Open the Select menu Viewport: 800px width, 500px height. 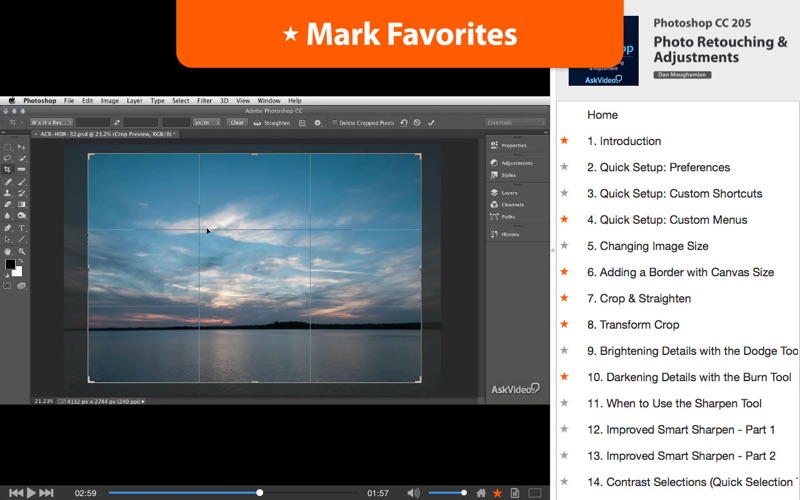180,101
